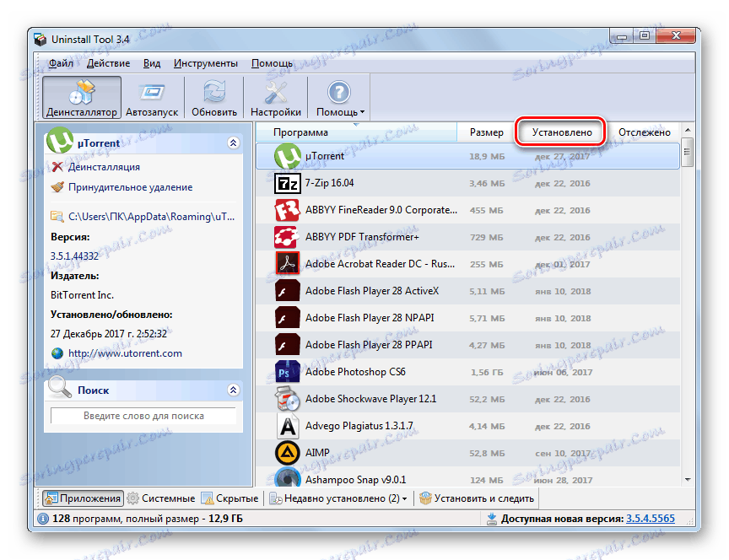Switch to the Автозапуск tool
The height and width of the screenshot is (560, 729).
tap(152, 98)
